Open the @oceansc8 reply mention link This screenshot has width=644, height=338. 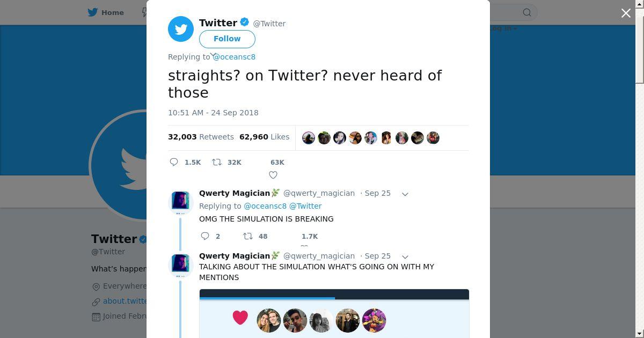(234, 57)
